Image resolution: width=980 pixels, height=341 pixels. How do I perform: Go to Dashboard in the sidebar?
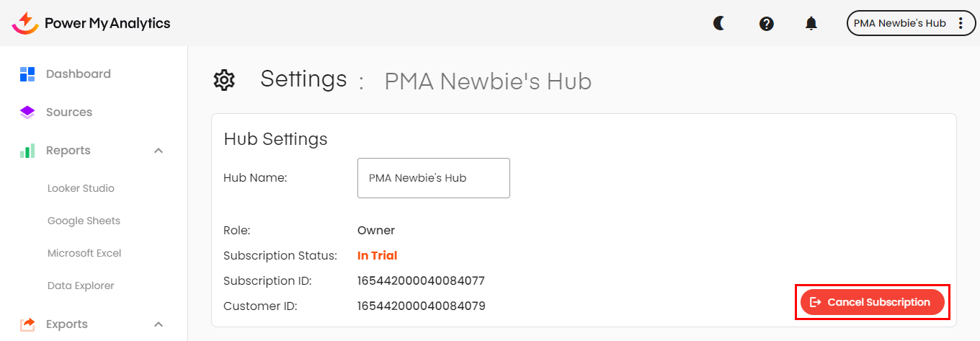click(x=78, y=74)
